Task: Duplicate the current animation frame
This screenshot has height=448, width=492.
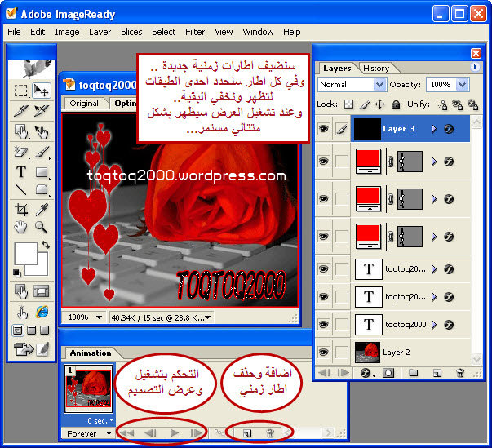Action: coord(245,432)
